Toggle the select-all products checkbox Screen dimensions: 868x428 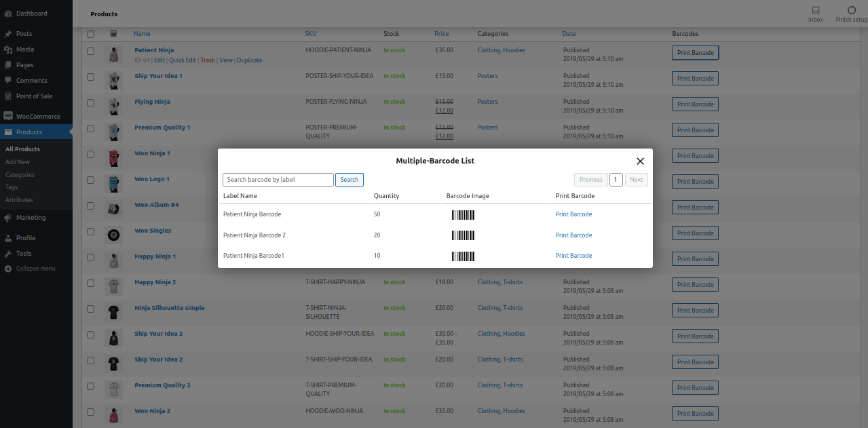90,33
